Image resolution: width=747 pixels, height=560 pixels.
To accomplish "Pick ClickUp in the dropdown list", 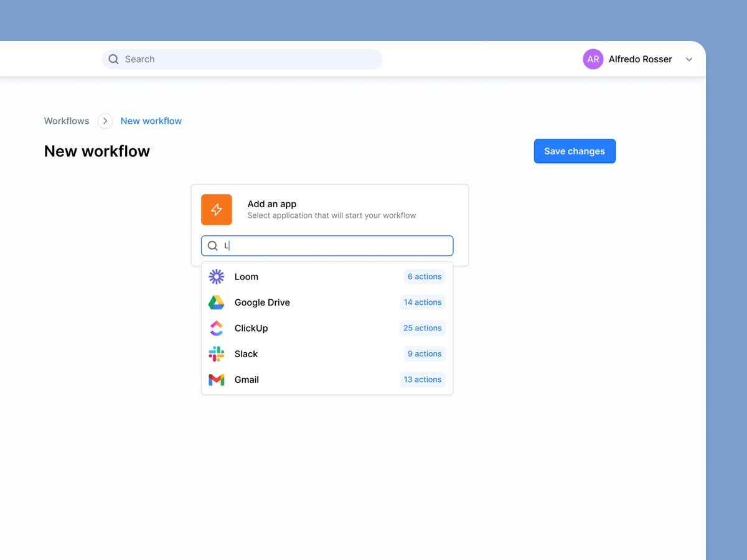I will (251, 328).
